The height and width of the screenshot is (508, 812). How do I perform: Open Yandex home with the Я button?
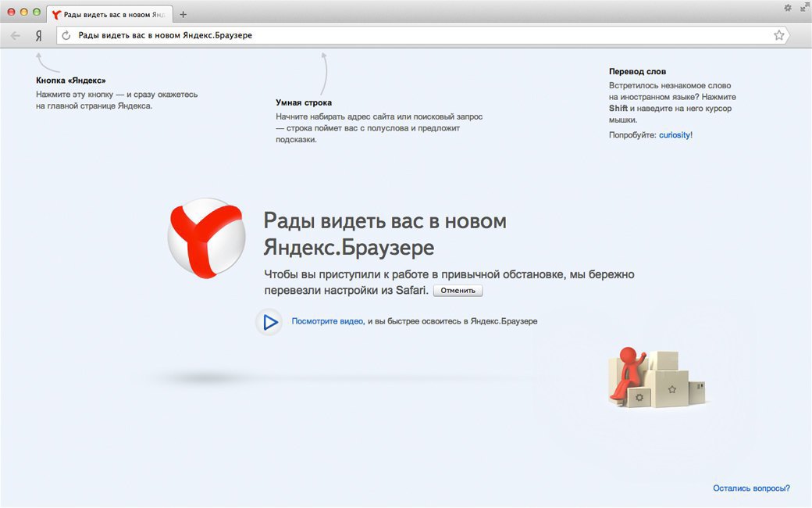click(x=38, y=36)
